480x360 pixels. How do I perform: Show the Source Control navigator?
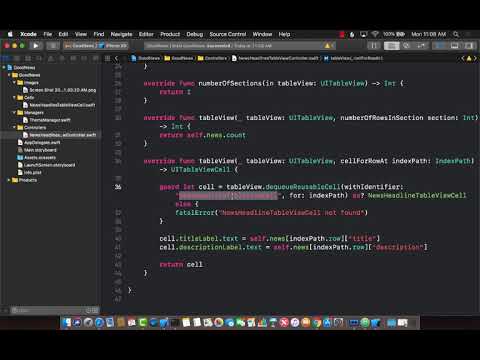pyautogui.click(x=17, y=58)
